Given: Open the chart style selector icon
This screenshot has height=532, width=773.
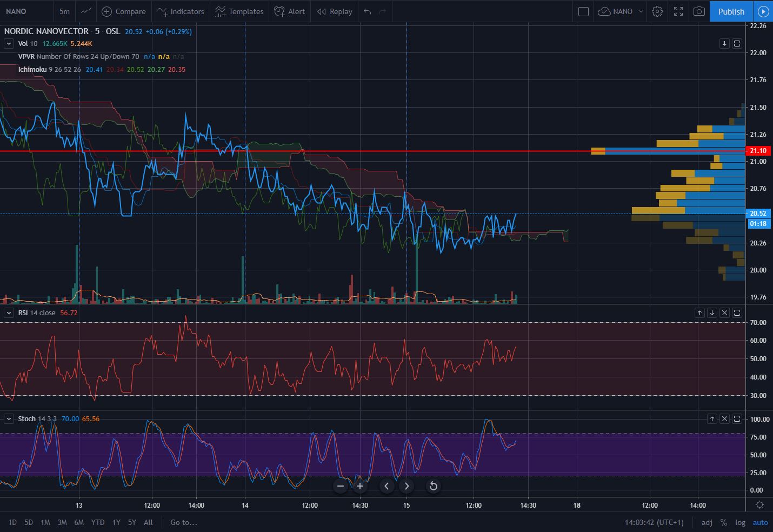Looking at the screenshot, I should pos(86,11).
